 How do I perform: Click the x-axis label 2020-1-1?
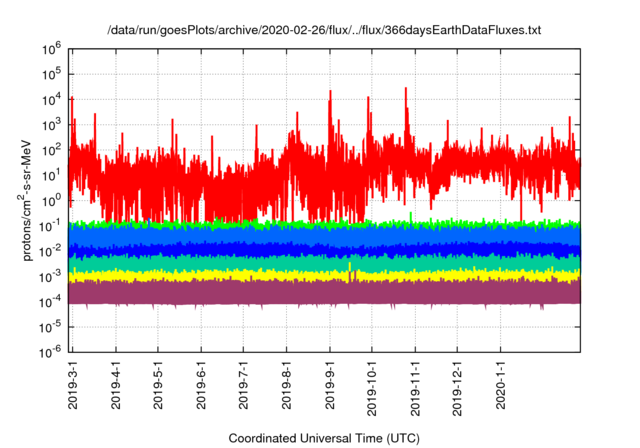500,385
